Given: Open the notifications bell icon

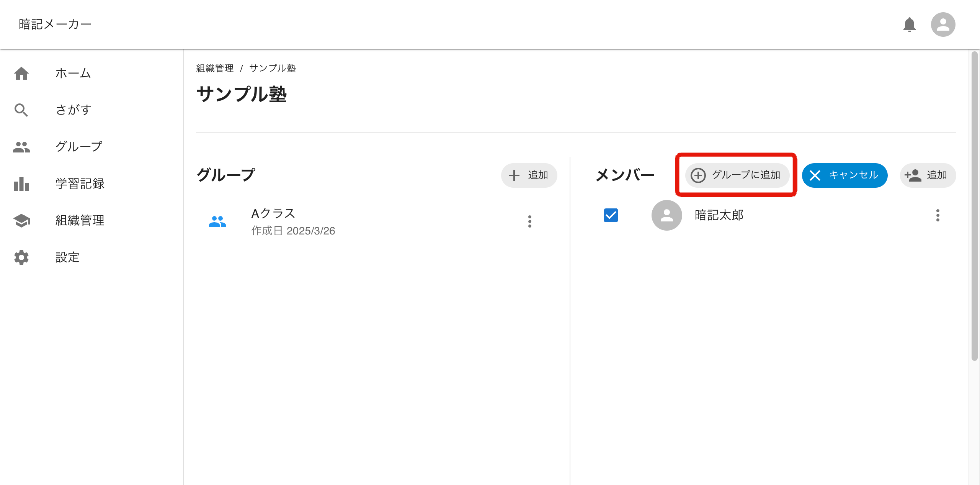Looking at the screenshot, I should 909,25.
